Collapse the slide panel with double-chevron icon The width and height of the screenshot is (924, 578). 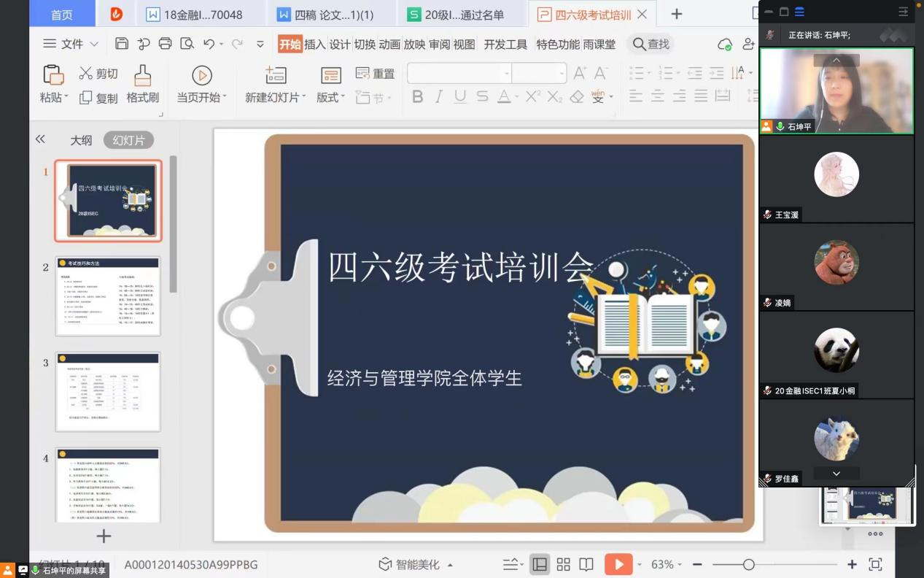40,139
